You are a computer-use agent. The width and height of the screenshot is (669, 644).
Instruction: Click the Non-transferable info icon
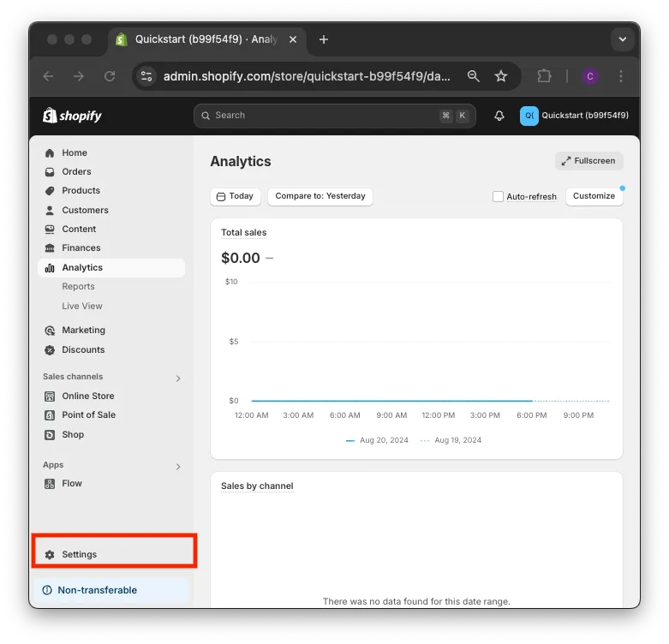[x=47, y=590]
